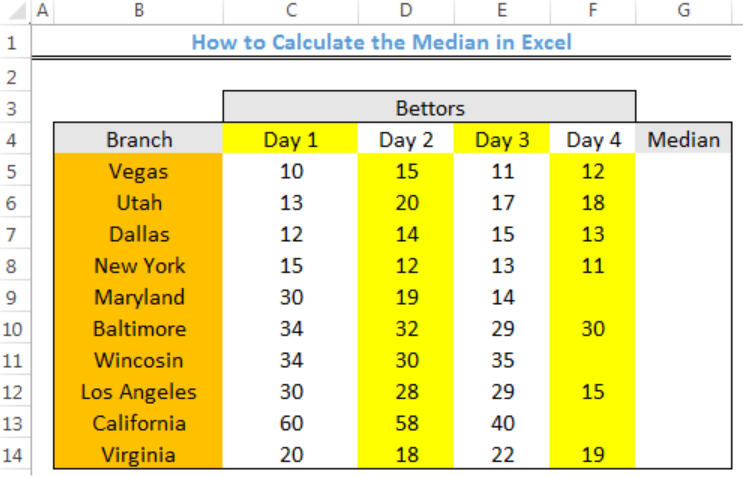Click the select-all corner triangle
The image size is (743, 477).
click(17, 11)
